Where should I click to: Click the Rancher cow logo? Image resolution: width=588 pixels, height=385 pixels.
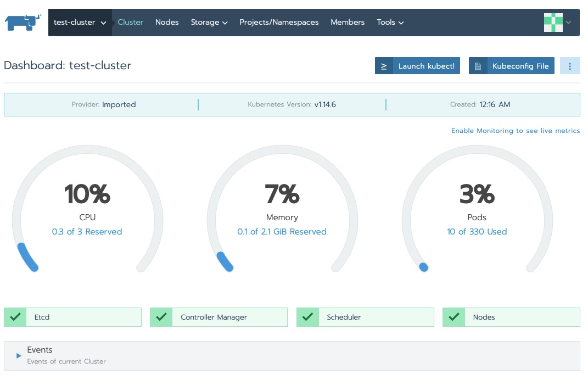(22, 22)
